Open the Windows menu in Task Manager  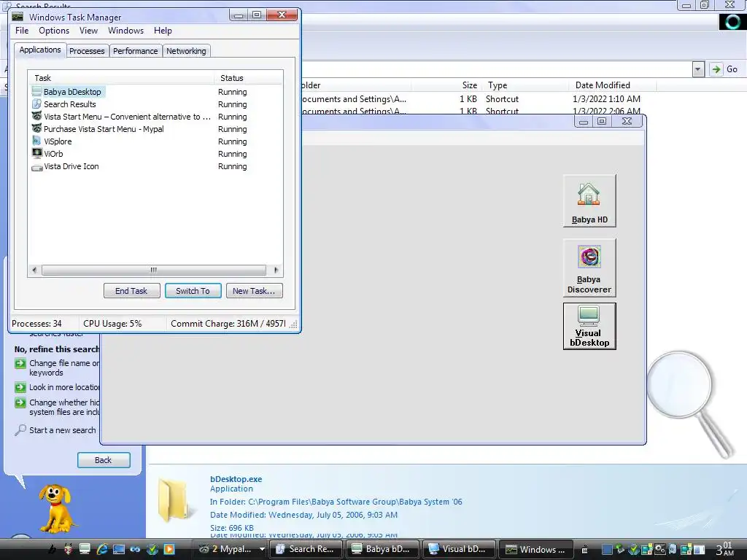[125, 31]
